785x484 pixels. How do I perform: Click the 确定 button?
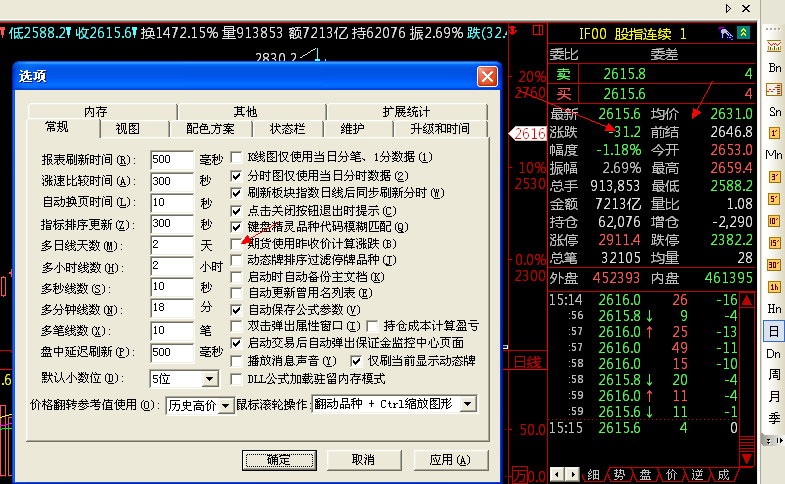279,460
